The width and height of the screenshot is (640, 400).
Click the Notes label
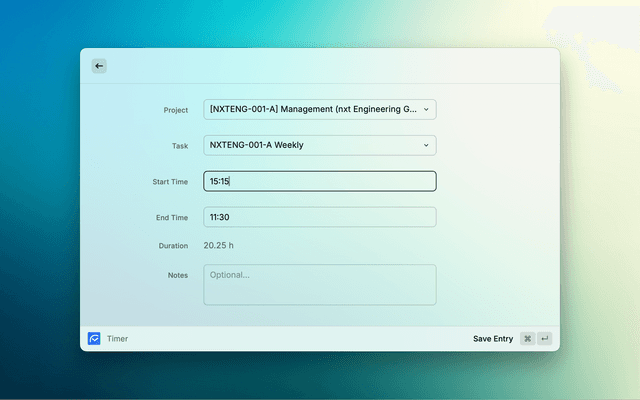tap(178, 275)
